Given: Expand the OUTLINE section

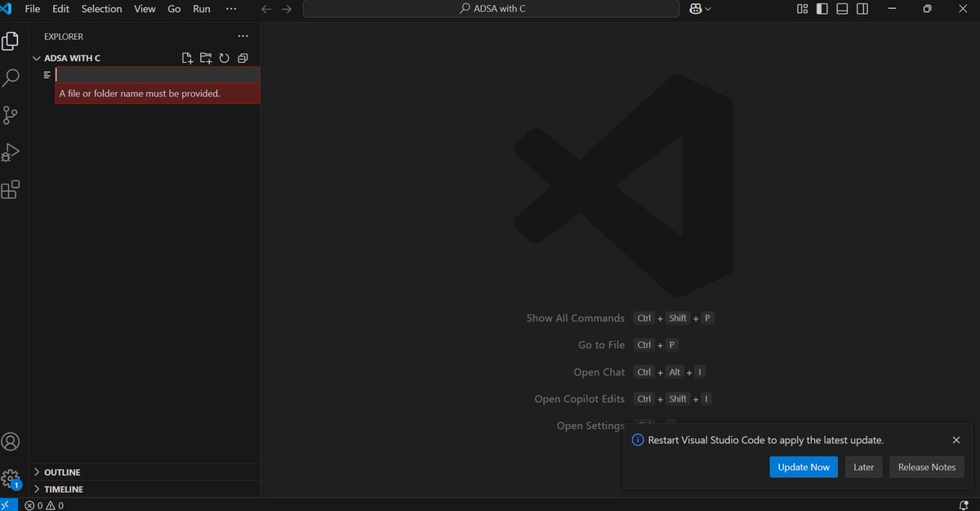Looking at the screenshot, I should 36,472.
